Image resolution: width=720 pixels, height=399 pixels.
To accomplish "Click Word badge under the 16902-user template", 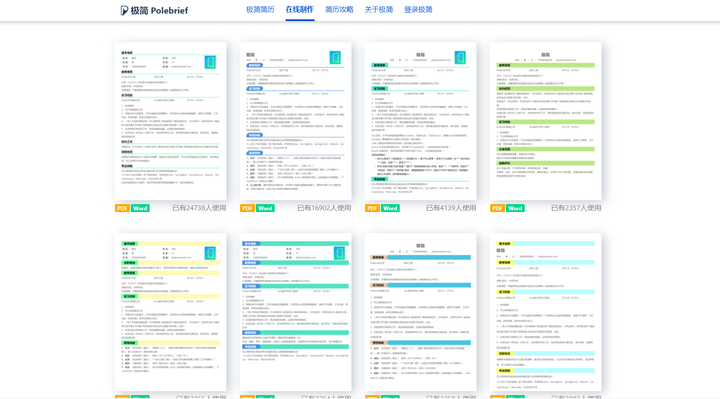I will 265,208.
